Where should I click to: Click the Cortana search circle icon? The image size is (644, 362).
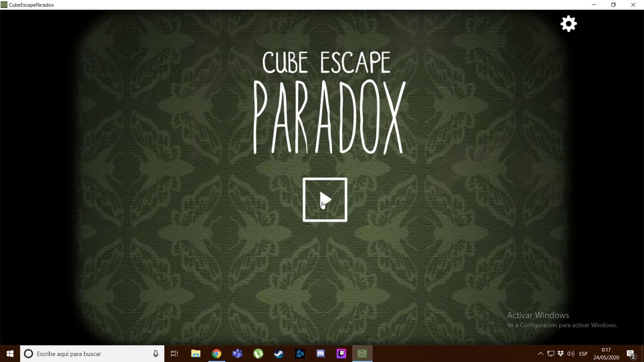[x=28, y=354]
